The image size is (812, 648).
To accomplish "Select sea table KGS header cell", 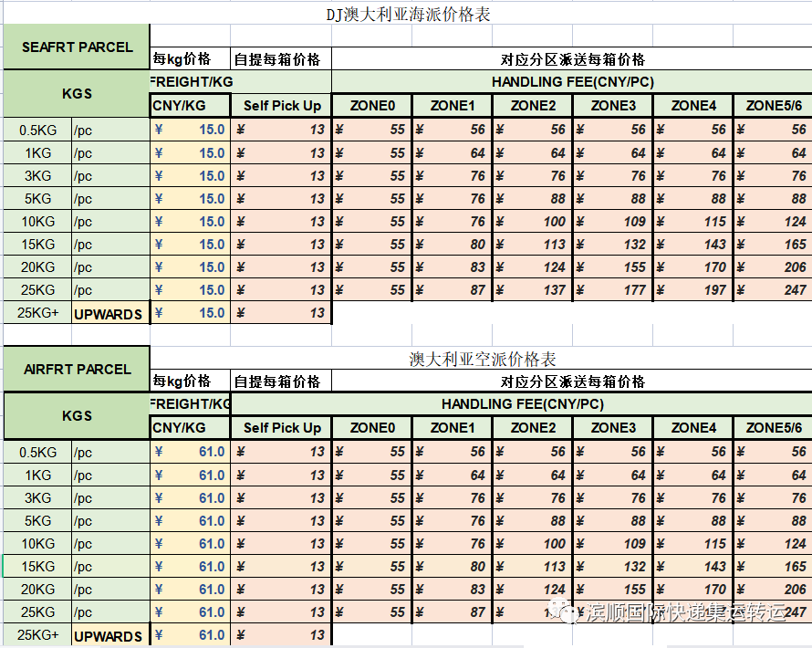I will coord(77,94).
